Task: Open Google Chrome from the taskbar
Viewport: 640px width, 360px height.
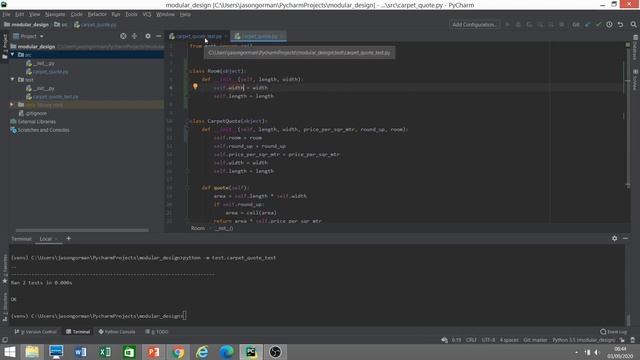Action: coord(178,352)
